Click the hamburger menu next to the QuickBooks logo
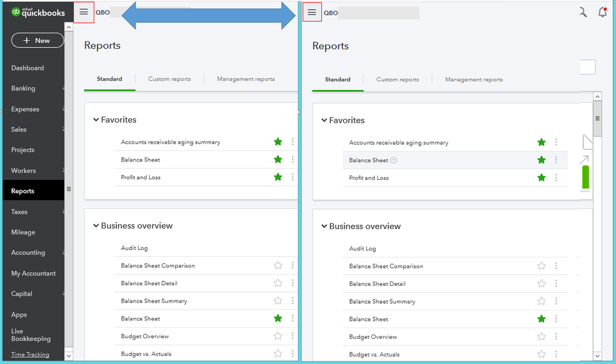 point(84,12)
